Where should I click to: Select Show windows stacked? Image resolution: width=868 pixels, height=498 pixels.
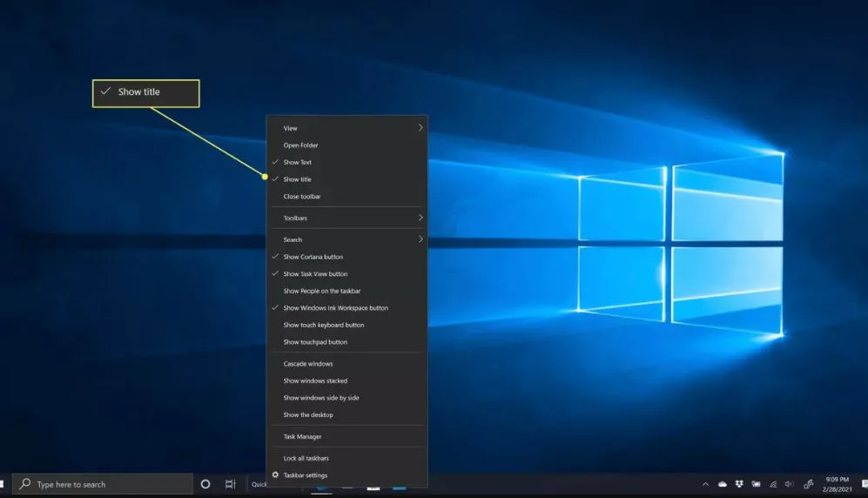click(347, 380)
